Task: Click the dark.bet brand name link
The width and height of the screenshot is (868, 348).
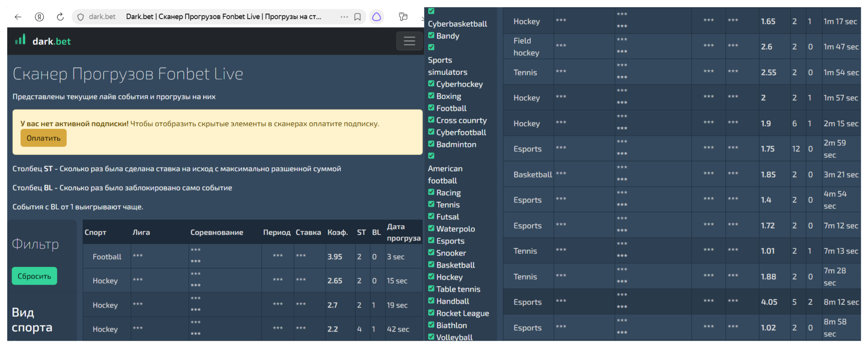Action: pos(52,41)
